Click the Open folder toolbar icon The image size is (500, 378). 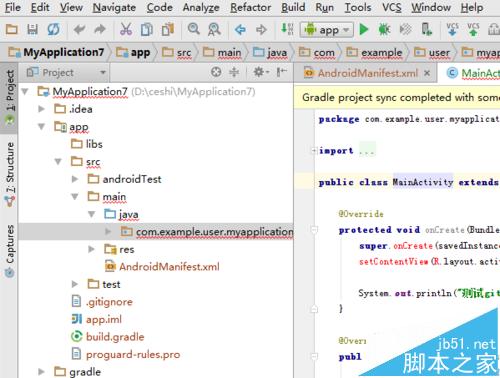click(x=12, y=30)
